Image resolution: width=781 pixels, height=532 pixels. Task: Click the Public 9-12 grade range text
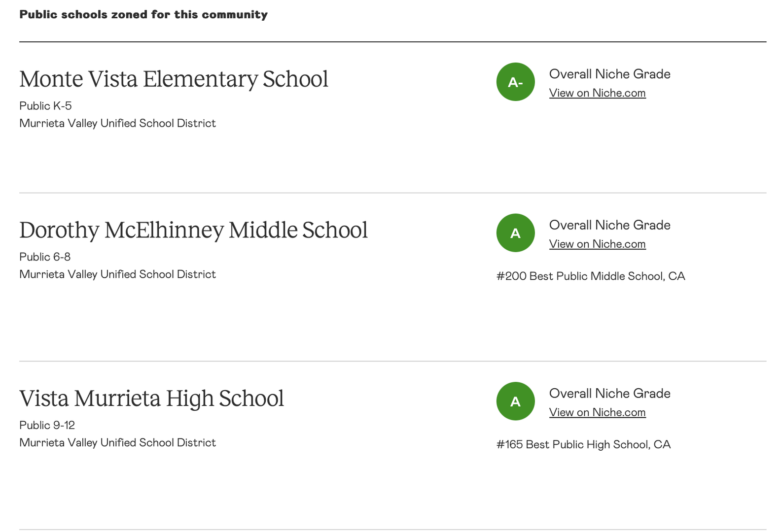[47, 426]
